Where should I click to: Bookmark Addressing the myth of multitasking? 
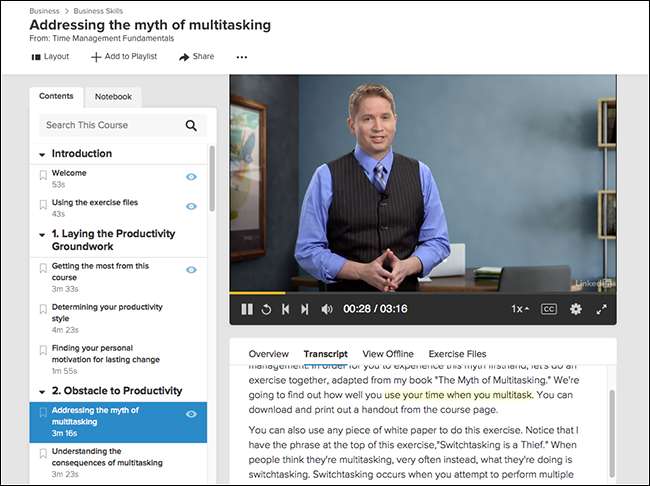pyautogui.click(x=43, y=413)
